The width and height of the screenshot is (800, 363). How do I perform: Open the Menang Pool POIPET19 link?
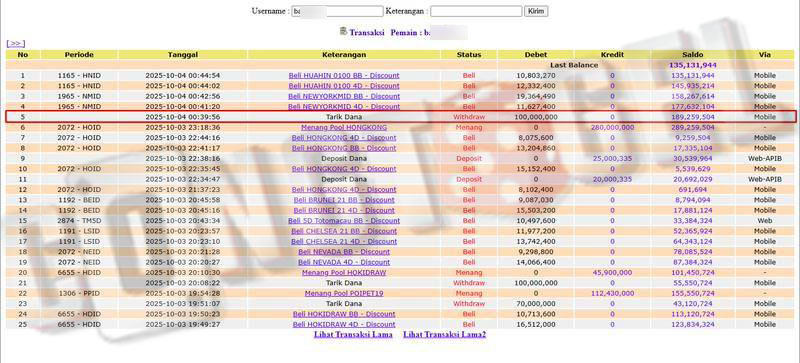(x=344, y=294)
